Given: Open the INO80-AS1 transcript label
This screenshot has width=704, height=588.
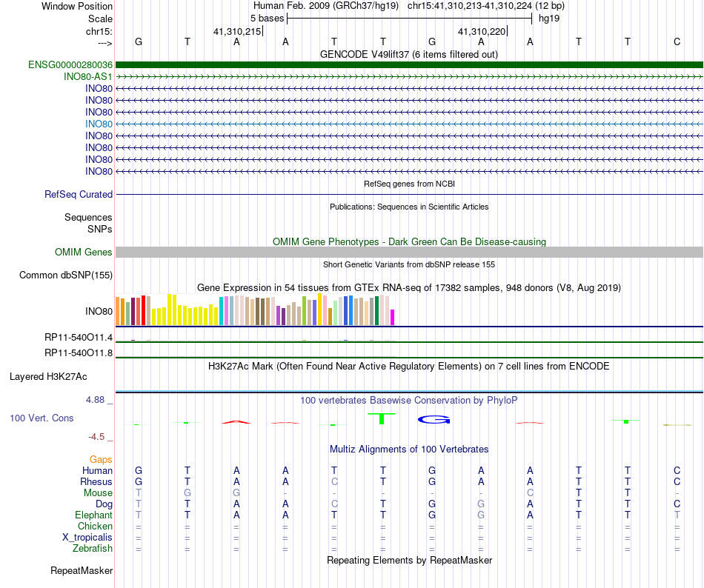Looking at the screenshot, I should tap(87, 77).
